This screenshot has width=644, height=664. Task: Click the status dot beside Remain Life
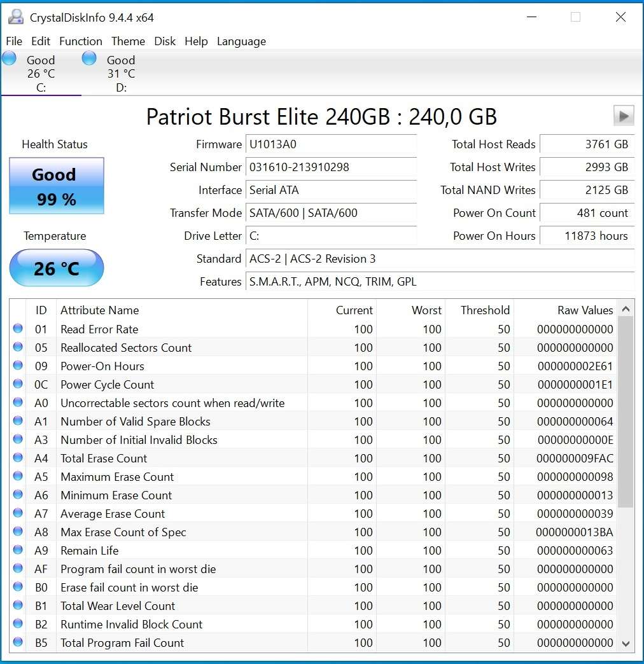click(x=17, y=550)
